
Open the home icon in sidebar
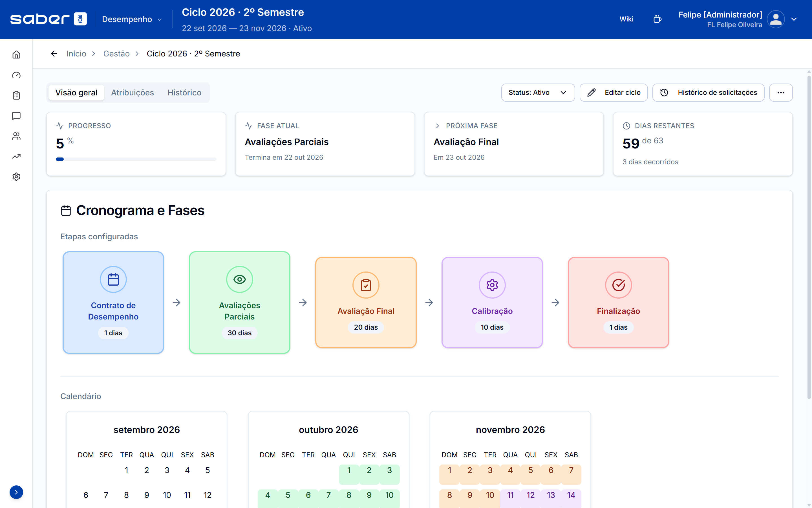[x=16, y=55]
